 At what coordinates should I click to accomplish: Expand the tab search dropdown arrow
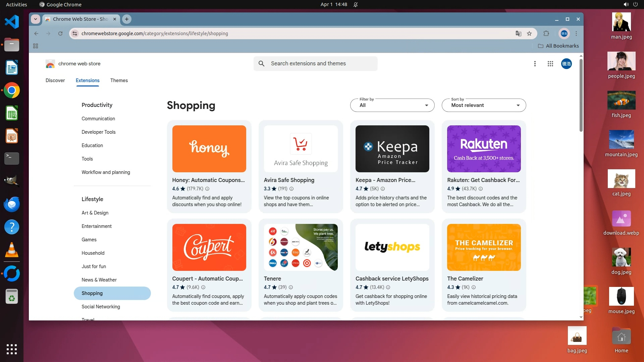coord(36,19)
